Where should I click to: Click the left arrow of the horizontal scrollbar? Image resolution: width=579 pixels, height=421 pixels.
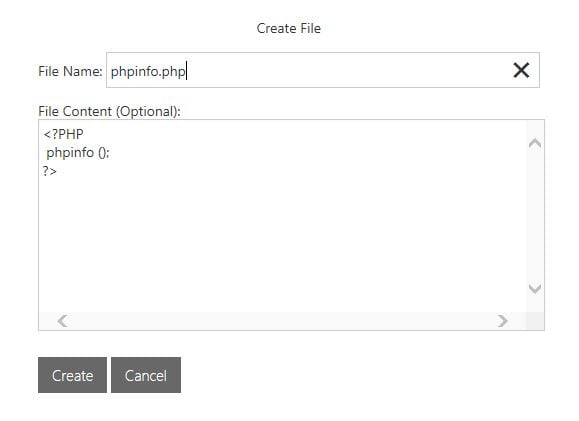coord(62,321)
